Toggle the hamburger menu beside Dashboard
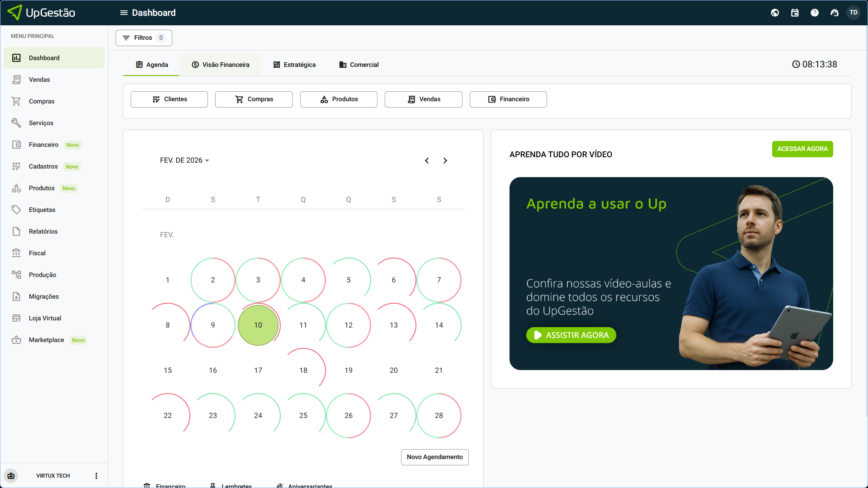The image size is (868, 488). 123,13
